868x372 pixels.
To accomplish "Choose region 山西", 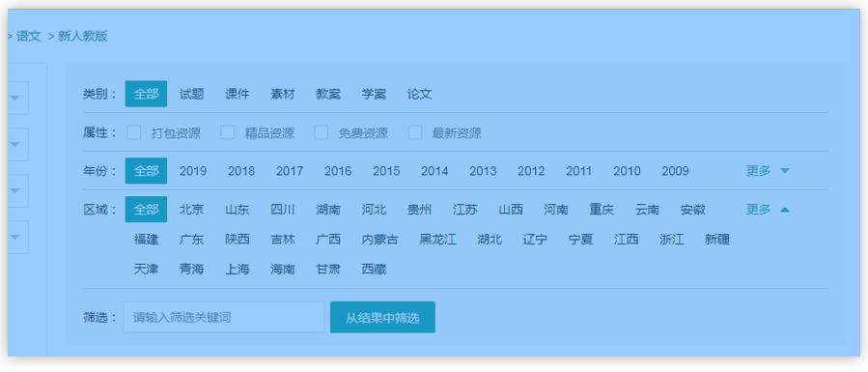I will pyautogui.click(x=511, y=210).
